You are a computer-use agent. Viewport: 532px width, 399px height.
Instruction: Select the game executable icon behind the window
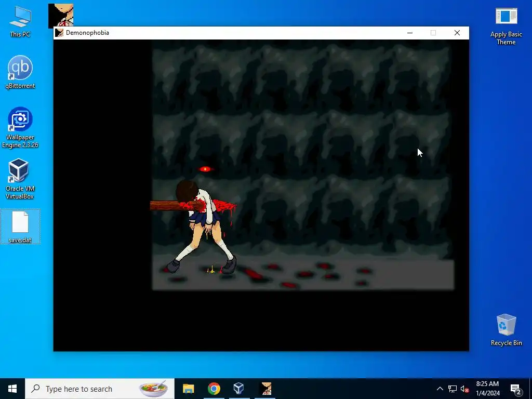(x=61, y=15)
